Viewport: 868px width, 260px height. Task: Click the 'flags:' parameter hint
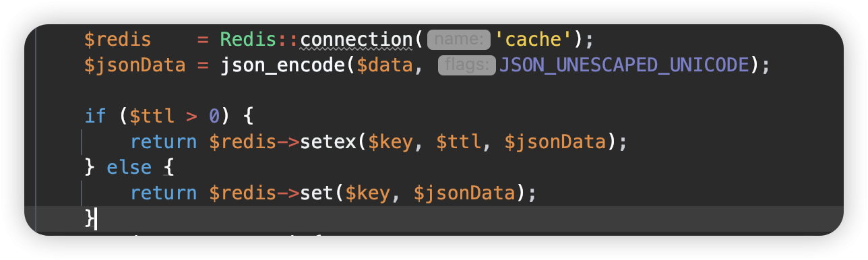click(x=467, y=66)
